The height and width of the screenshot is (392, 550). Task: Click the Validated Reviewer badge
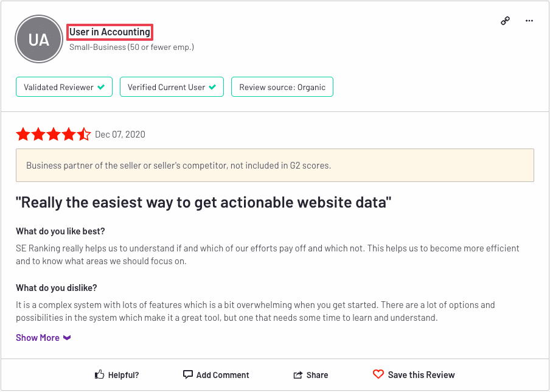[64, 86]
